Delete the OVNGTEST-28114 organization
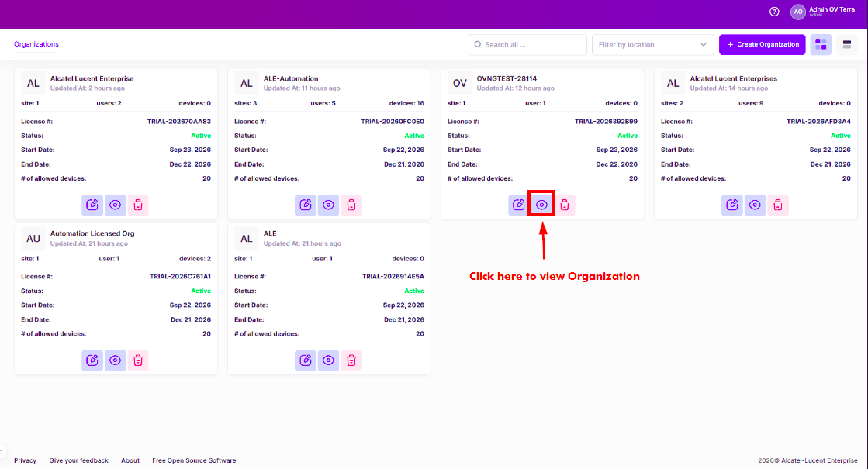868x469 pixels. [565, 205]
